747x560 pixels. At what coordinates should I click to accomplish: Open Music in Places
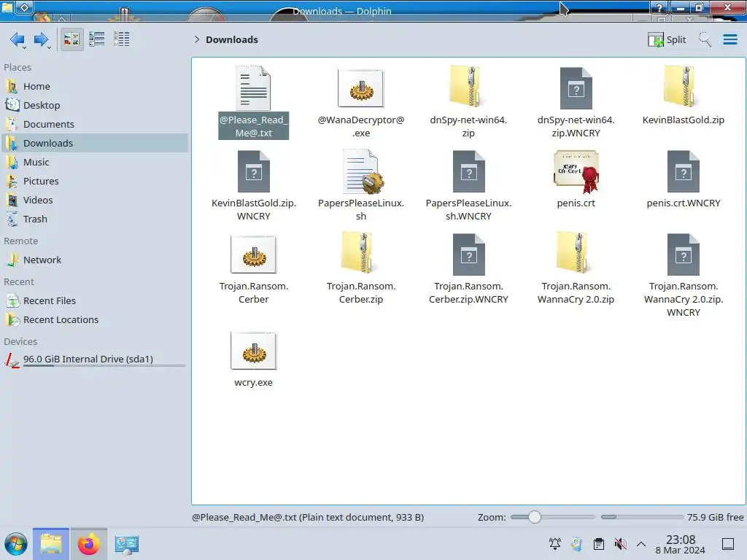(x=94, y=163)
